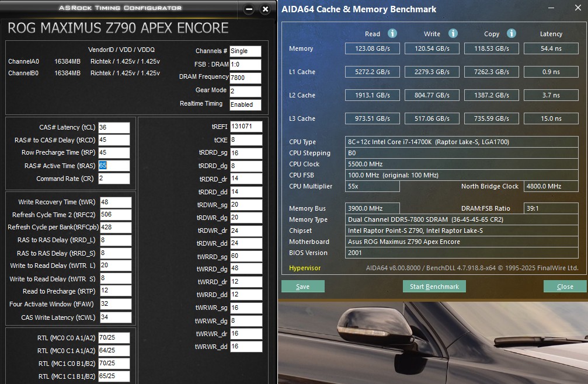Click the DRAM:FSB Ratio value 39:1
This screenshot has width=588, height=384.
(551, 208)
